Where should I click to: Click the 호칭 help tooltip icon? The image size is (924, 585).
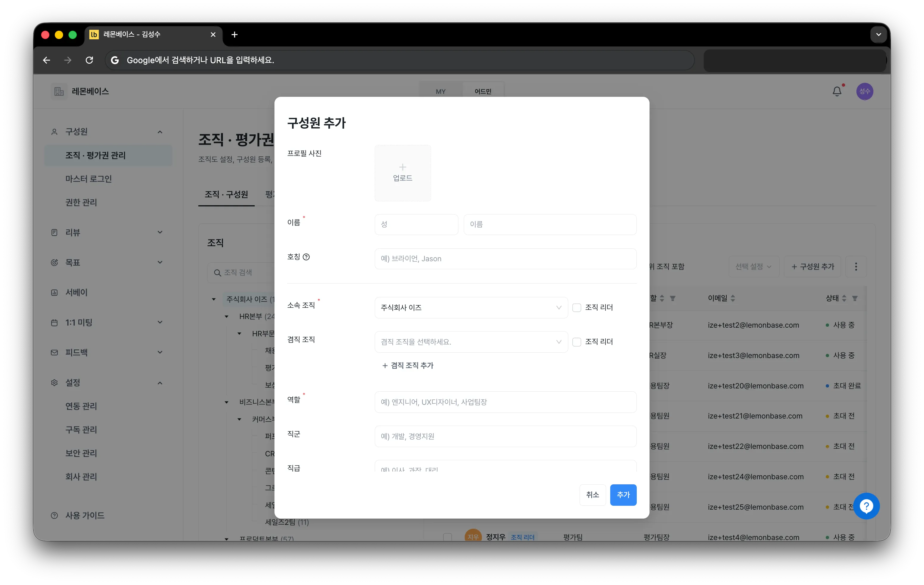pyautogui.click(x=306, y=257)
